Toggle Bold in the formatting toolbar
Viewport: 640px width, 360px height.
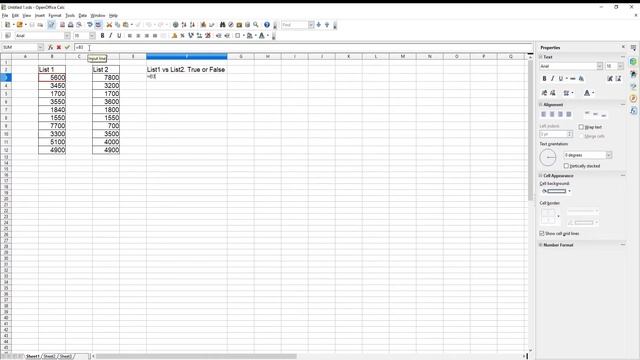(x=102, y=36)
